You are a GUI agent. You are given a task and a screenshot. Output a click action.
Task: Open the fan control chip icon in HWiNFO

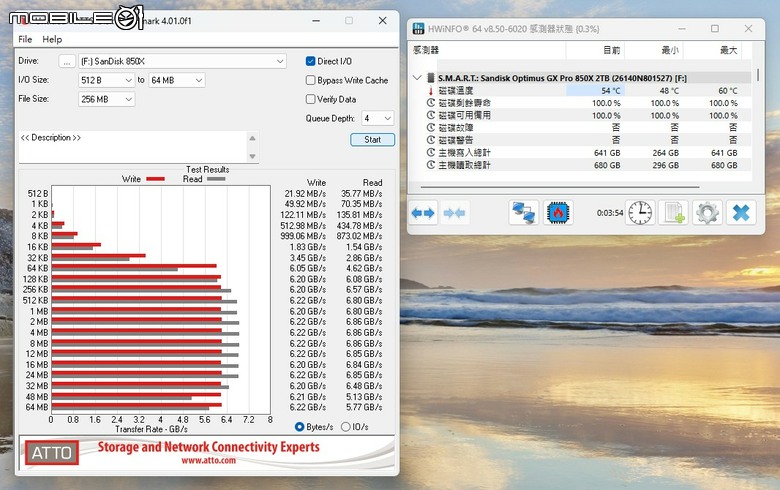click(x=558, y=213)
